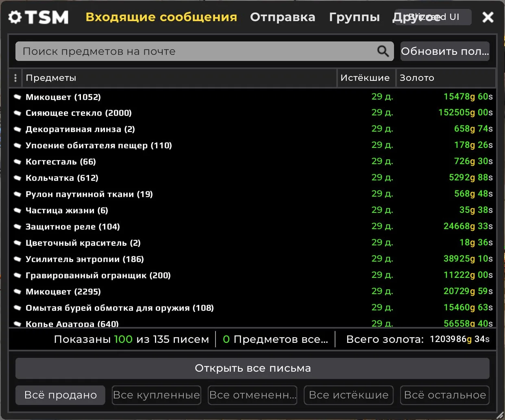Click the TSM gear logo icon
505x420 pixels.
[x=15, y=17]
